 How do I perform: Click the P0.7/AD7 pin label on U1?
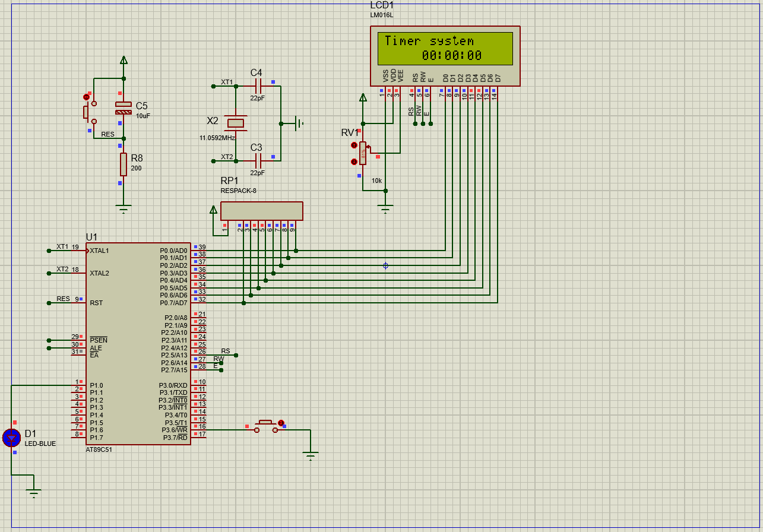click(173, 303)
